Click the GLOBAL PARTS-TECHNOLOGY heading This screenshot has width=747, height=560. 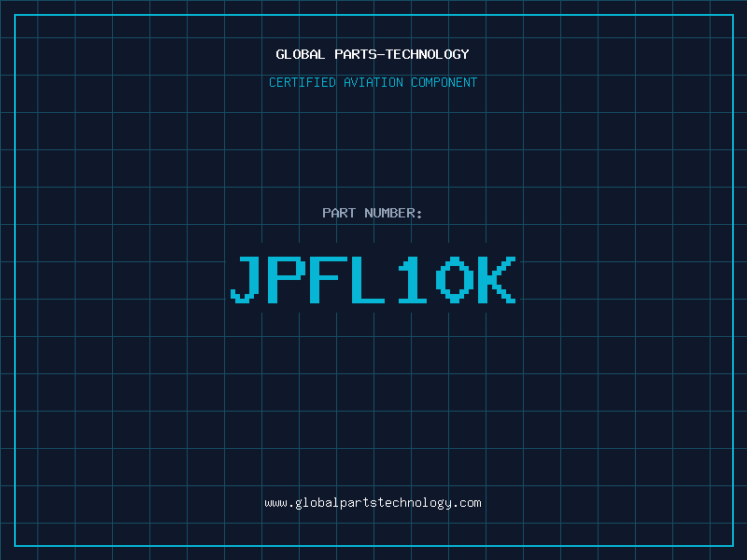tap(373, 54)
